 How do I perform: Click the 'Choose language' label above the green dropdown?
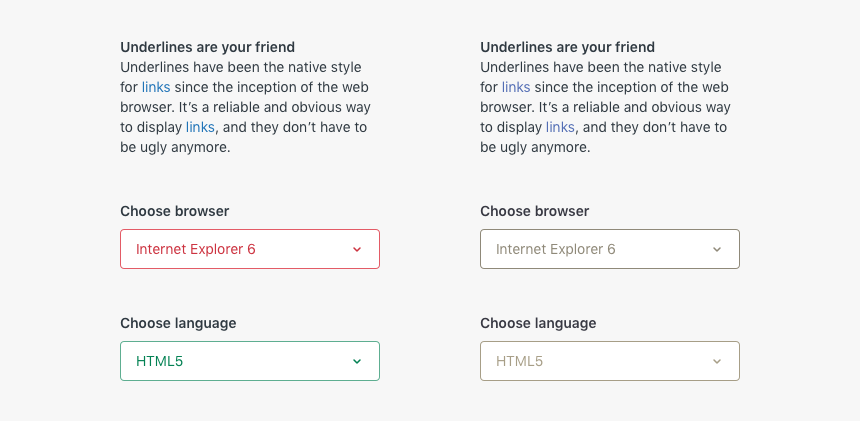(178, 323)
